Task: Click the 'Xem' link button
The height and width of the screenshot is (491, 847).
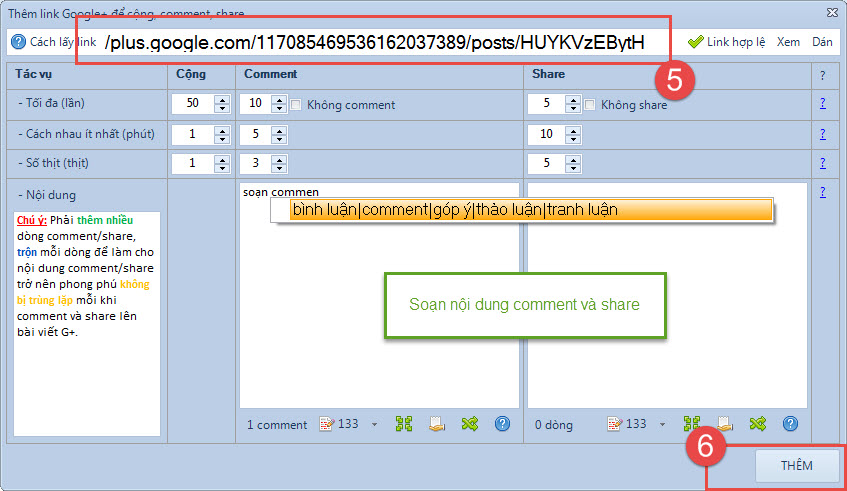Action: pos(788,42)
